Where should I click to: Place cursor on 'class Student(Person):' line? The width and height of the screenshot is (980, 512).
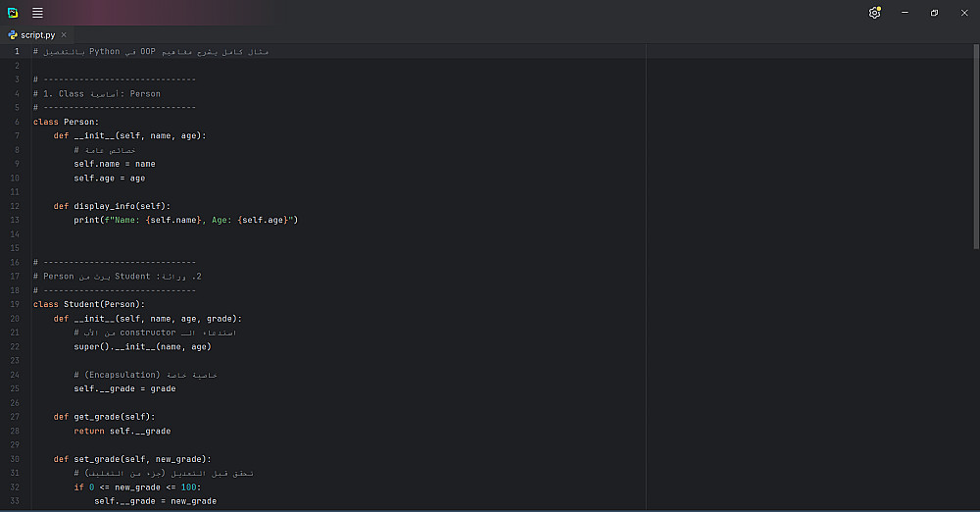click(88, 304)
